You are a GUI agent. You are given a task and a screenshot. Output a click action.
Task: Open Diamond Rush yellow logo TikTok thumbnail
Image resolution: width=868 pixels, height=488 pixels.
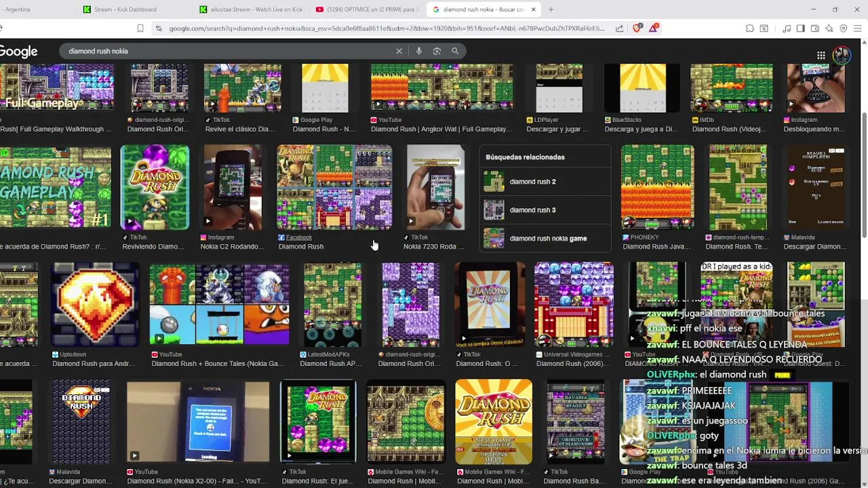(155, 187)
